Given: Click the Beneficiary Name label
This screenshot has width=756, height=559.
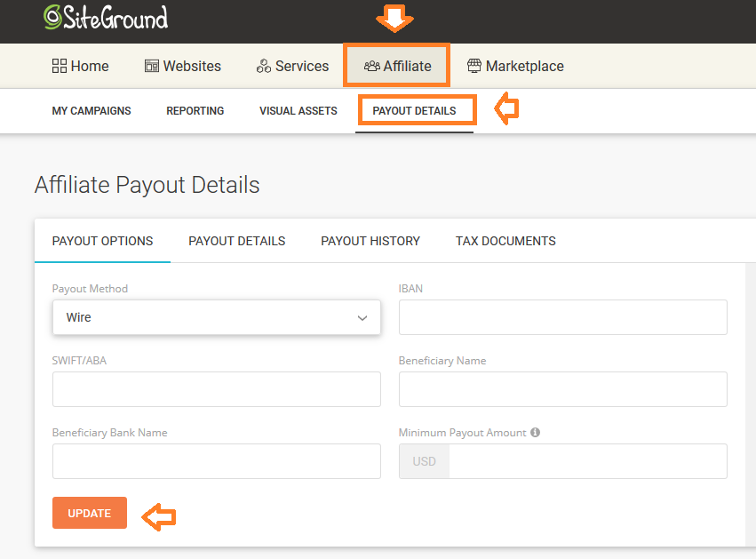Looking at the screenshot, I should 442,360.
